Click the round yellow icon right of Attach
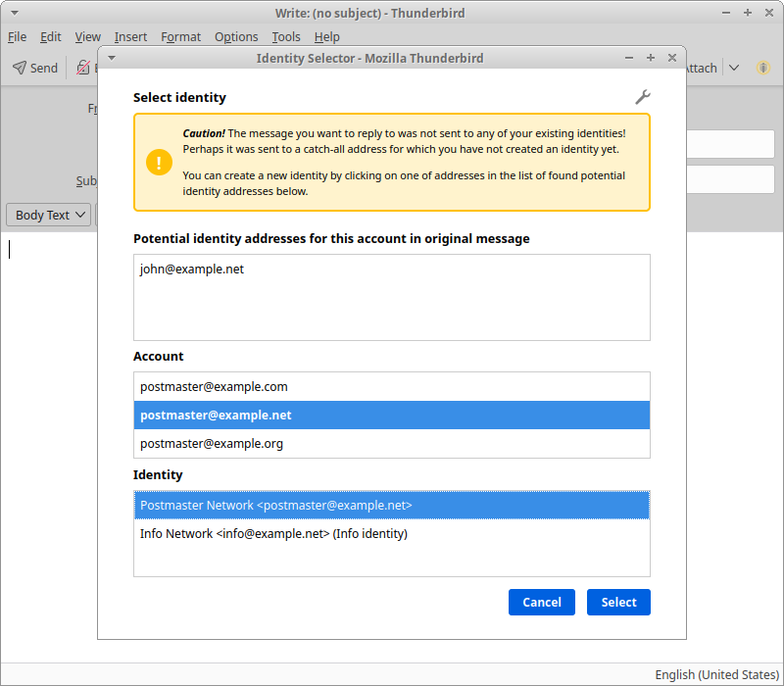 click(x=763, y=68)
